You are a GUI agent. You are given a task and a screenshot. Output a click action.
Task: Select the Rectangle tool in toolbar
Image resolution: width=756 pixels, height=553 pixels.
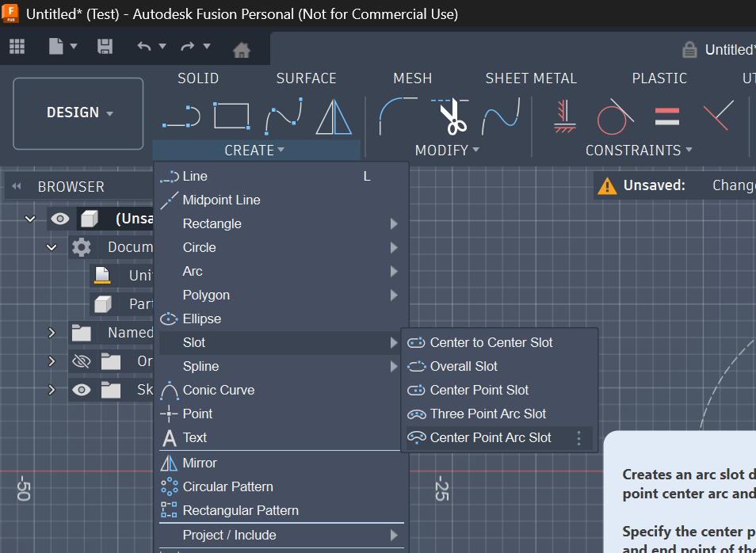click(x=232, y=116)
